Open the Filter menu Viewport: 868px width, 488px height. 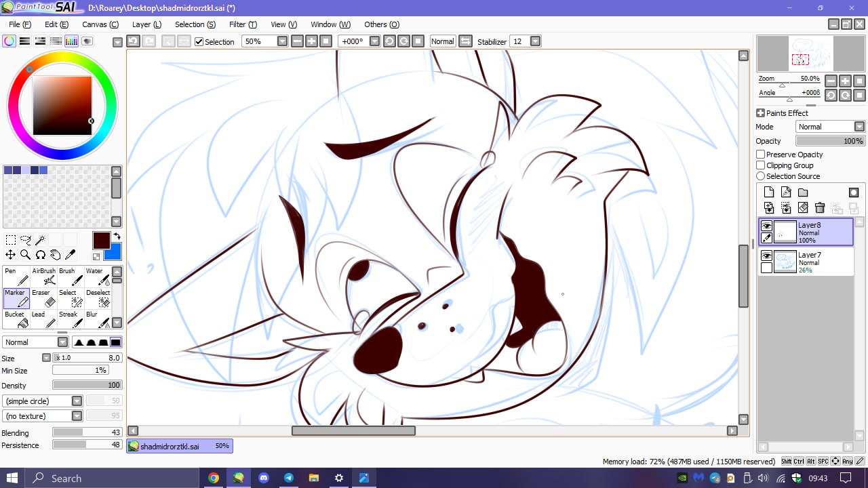pos(243,24)
